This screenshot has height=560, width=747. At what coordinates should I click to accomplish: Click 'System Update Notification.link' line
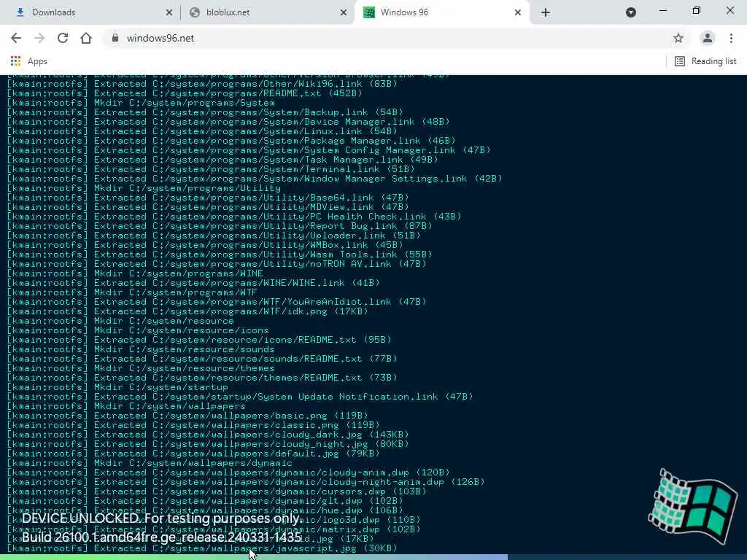click(x=240, y=397)
